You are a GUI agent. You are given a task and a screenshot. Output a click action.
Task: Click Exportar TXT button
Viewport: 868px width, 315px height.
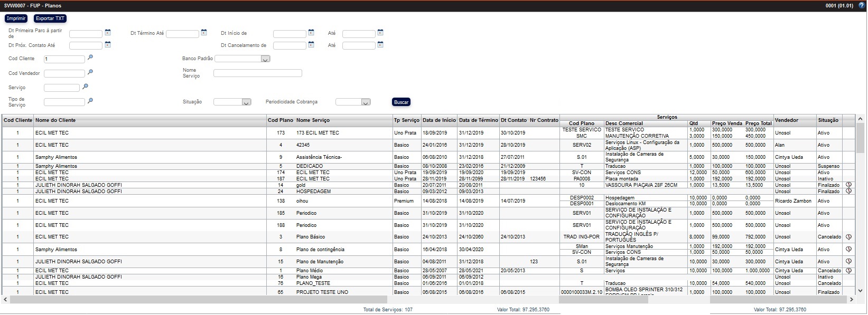[50, 18]
